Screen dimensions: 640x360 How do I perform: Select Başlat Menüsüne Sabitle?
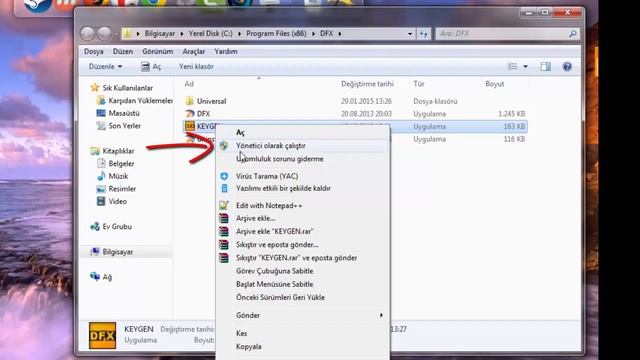[x=302, y=284]
